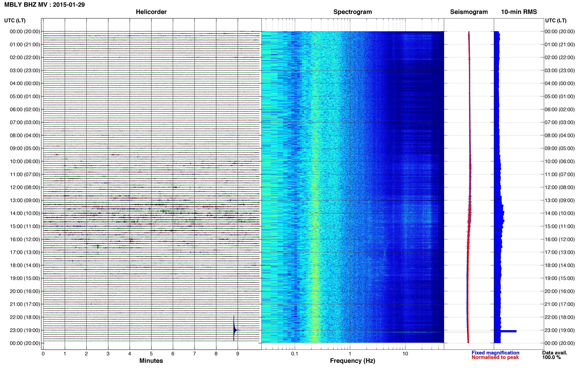Click the 'Data avail.' label

pos(555,353)
